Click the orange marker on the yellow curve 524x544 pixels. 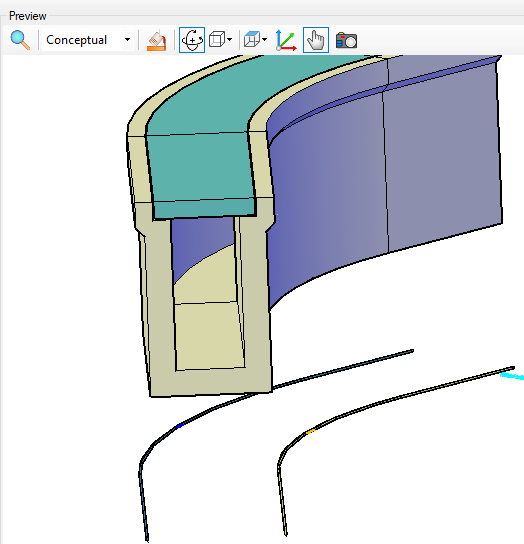310,432
